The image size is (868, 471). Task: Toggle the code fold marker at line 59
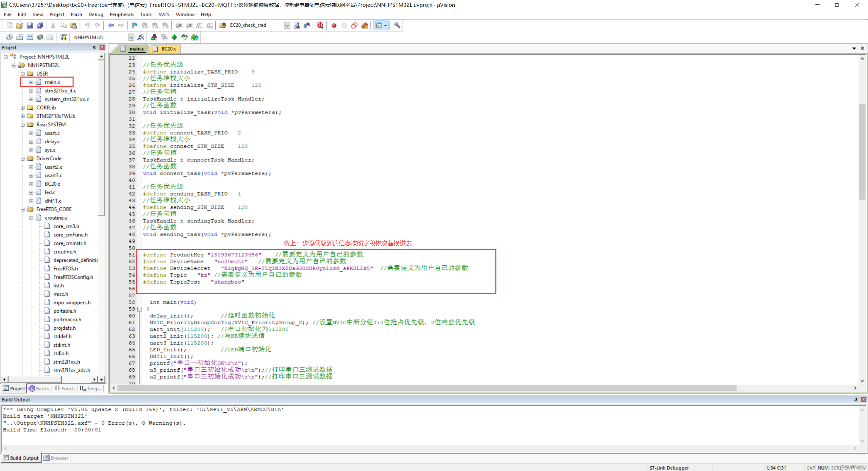point(139,309)
